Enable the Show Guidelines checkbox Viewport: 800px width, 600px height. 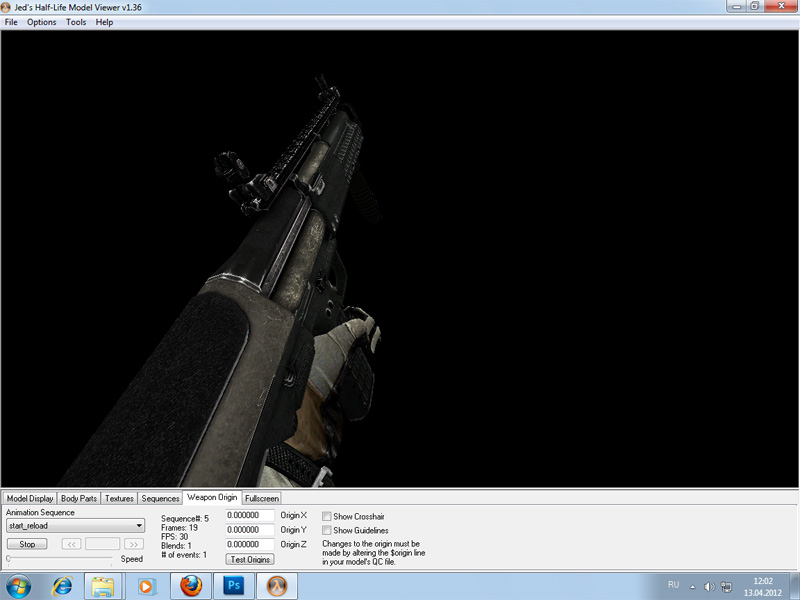pyautogui.click(x=327, y=530)
